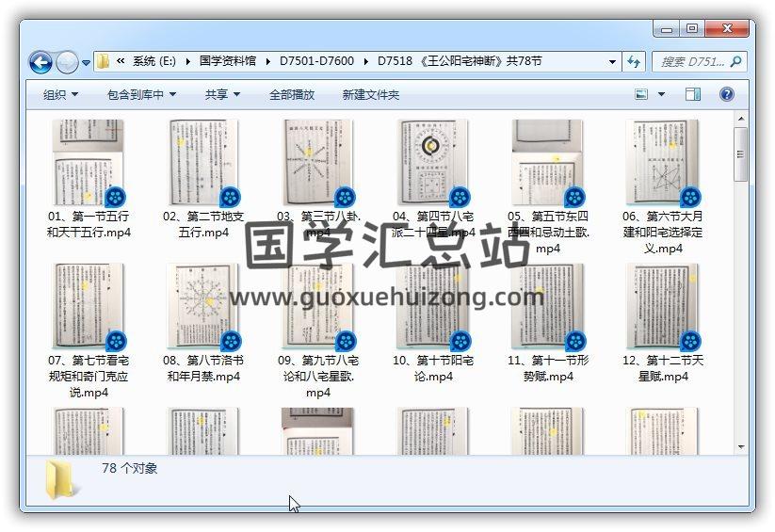Viewport: 775px width, 532px height.
Task: Select video 05、第五节东四西四和忌动土歌.mp4 thumbnail
Action: tap(548, 162)
